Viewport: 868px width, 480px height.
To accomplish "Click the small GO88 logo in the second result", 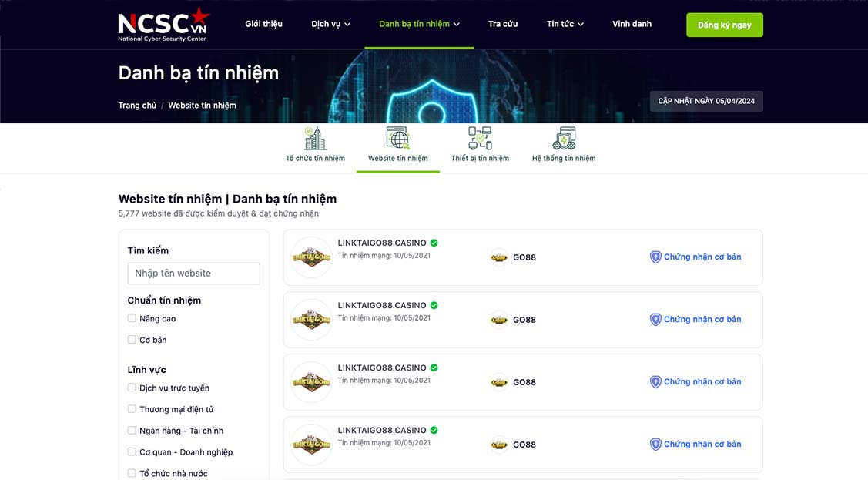I will click(x=499, y=320).
